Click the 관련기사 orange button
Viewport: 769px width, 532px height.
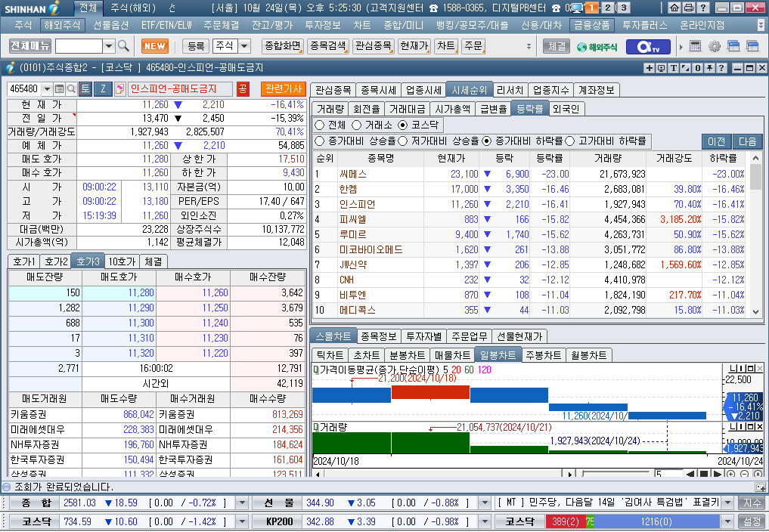click(x=283, y=88)
